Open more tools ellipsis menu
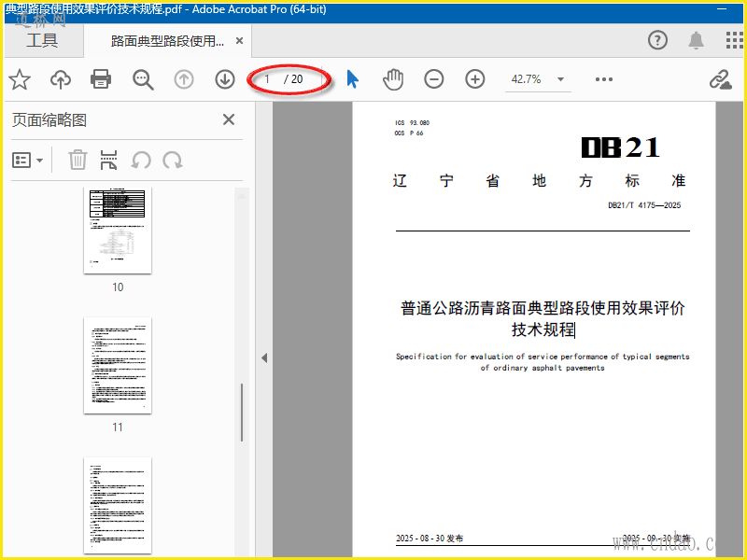Screen dimensions: 747x560 tap(603, 79)
